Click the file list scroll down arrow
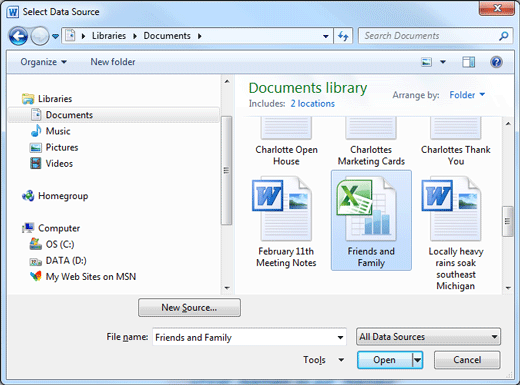The image size is (520, 385). (508, 288)
